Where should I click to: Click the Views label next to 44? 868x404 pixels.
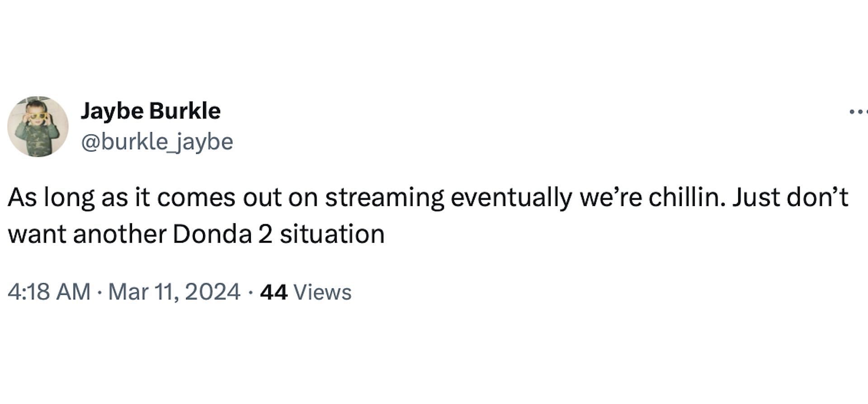322,292
